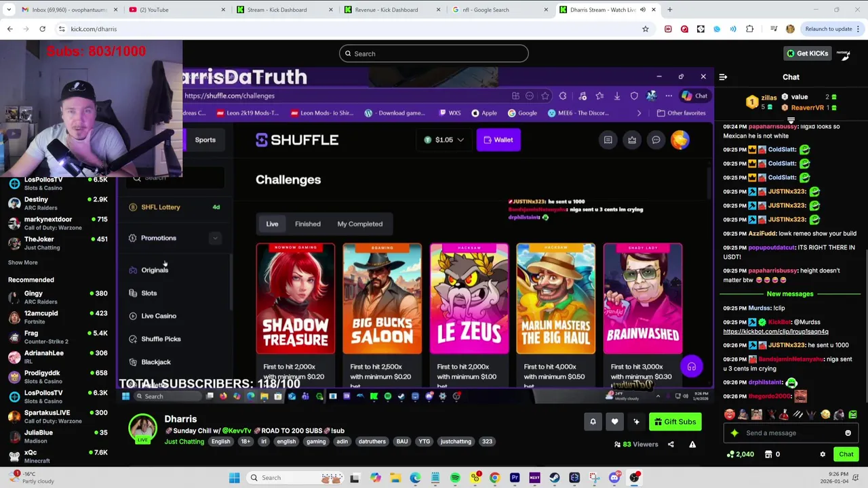868x488 pixels.
Task: Click the 2,040 Kicks balance
Action: point(740,455)
